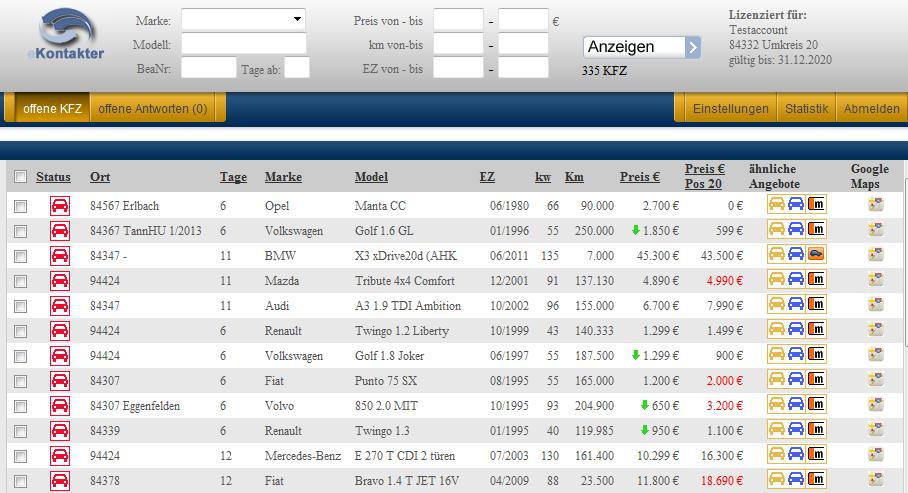Focus the Preis bis maximum price field
Screen dimensions: 908x493
pos(523,20)
